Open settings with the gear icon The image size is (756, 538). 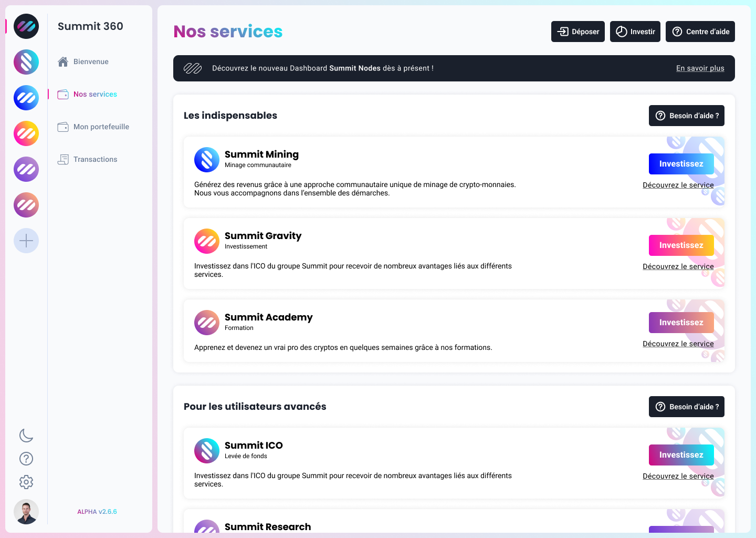pos(26,482)
